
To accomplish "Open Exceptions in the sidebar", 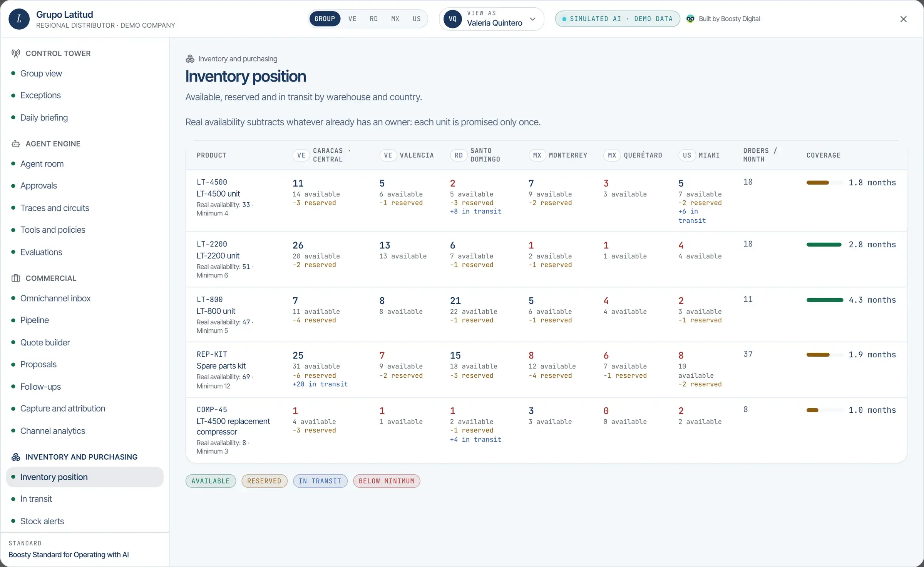I will click(x=85, y=95).
